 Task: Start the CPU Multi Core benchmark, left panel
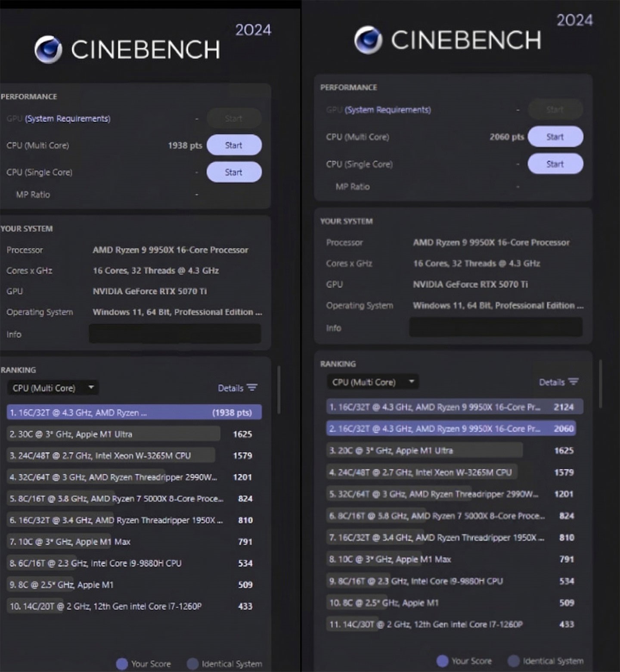[x=234, y=145]
